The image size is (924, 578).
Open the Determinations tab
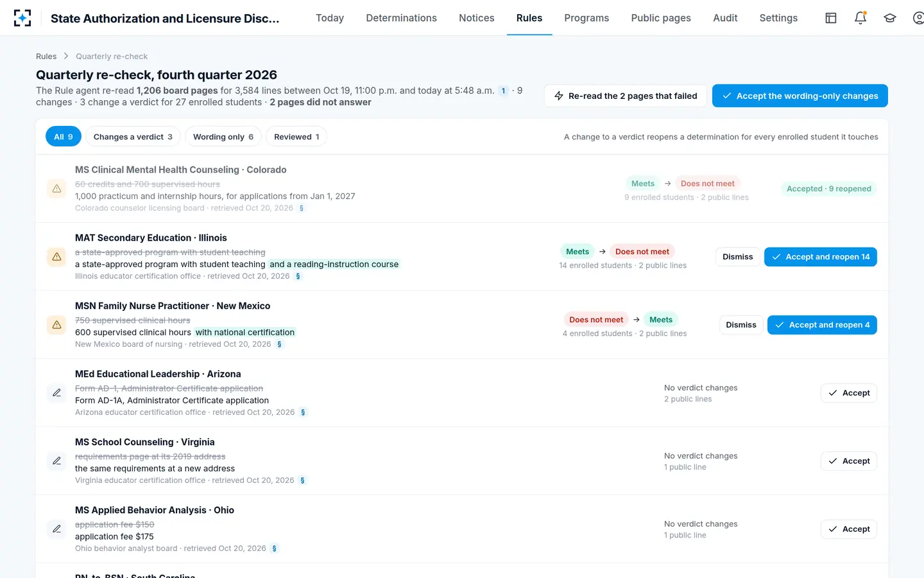pyautogui.click(x=402, y=18)
